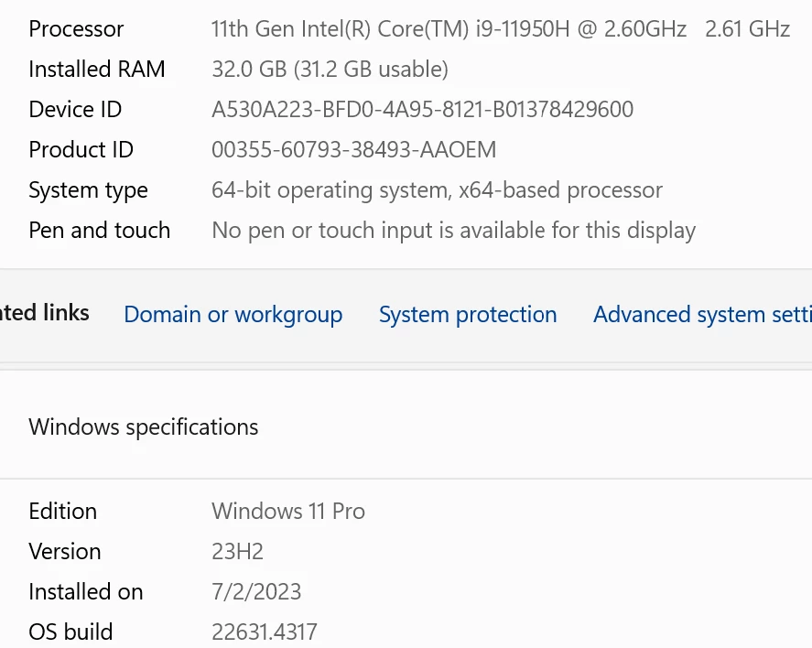Select RAM value '32.0 GB (31.2 GB usable)'
Viewport: 812px width, 648px height.
pos(330,70)
